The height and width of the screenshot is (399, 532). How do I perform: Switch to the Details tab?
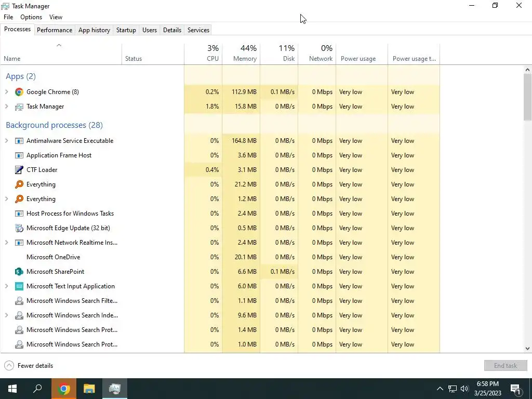pyautogui.click(x=172, y=30)
